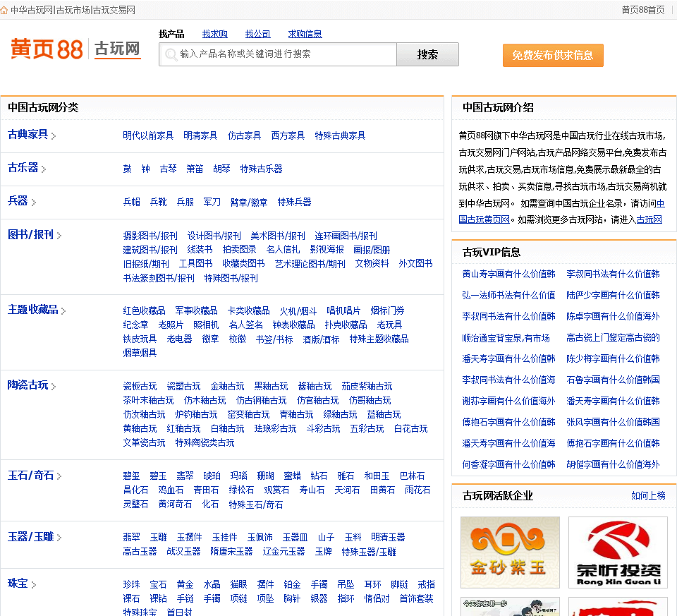677x616 pixels.
Task: Open 弘一法师书法有什么价值 VIP link
Action: click(508, 295)
